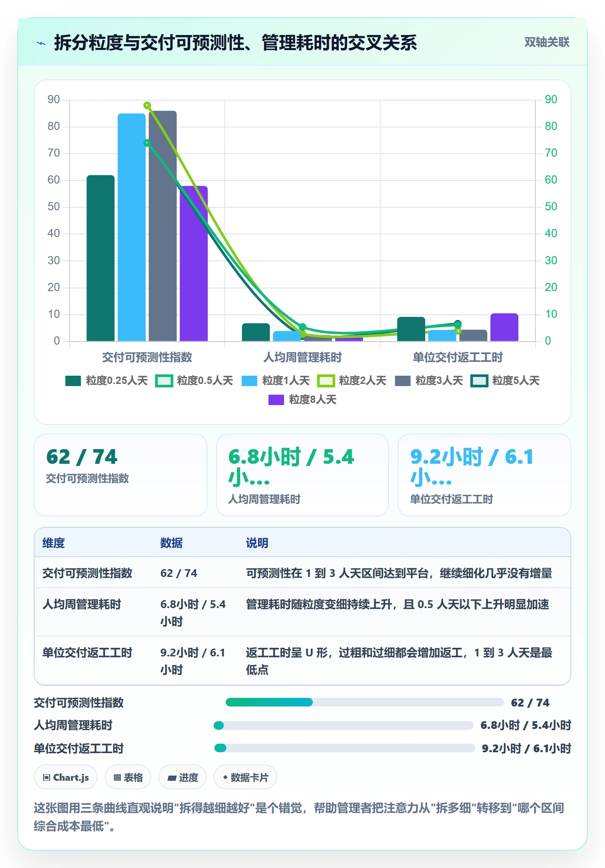Click the tall gray bar for 交付可预测性指数
The image size is (605, 868).
[163, 226]
